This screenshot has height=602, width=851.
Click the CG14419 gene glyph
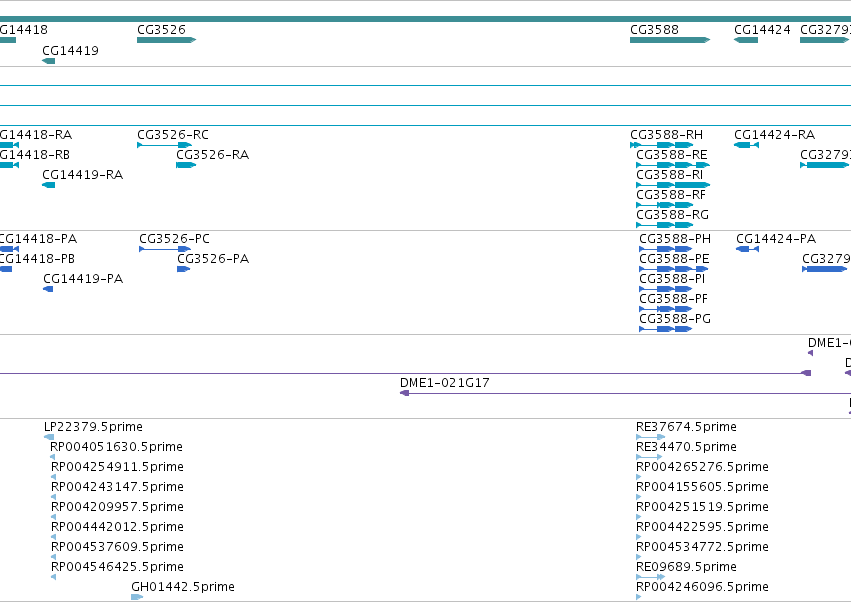(48, 61)
